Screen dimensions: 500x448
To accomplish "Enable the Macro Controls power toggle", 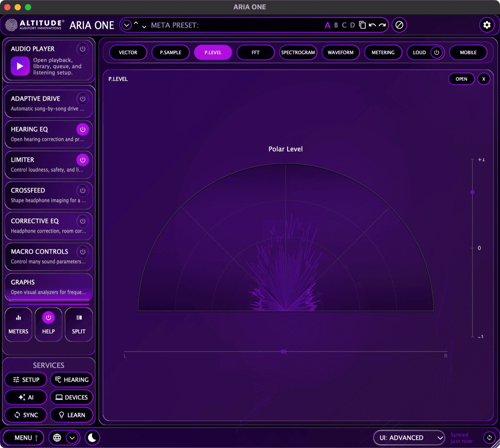I will [83, 252].
